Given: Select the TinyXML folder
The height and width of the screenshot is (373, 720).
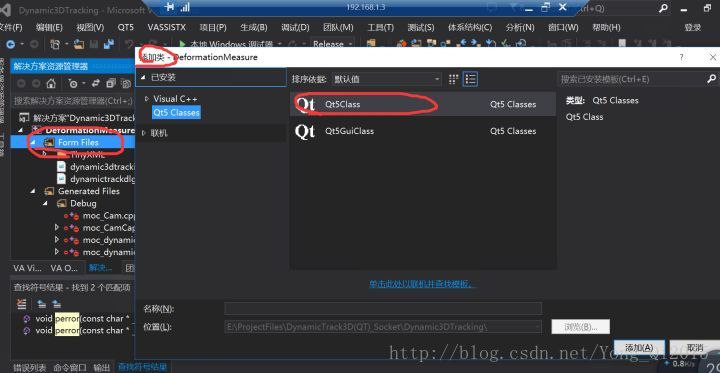Looking at the screenshot, I should coord(87,155).
